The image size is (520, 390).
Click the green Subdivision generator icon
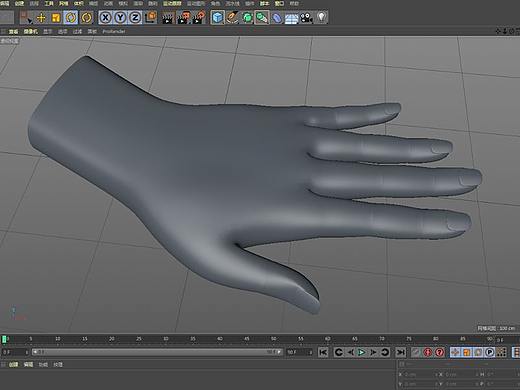[247, 17]
